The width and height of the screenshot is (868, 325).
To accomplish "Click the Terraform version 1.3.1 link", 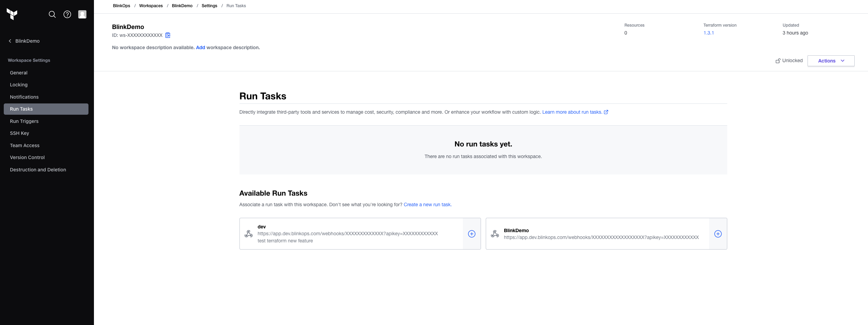I will click(x=708, y=33).
